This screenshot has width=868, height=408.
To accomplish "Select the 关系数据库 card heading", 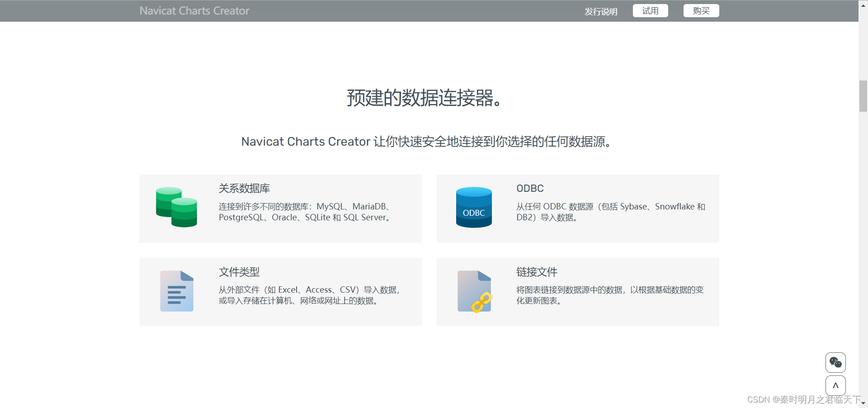I will tap(244, 189).
